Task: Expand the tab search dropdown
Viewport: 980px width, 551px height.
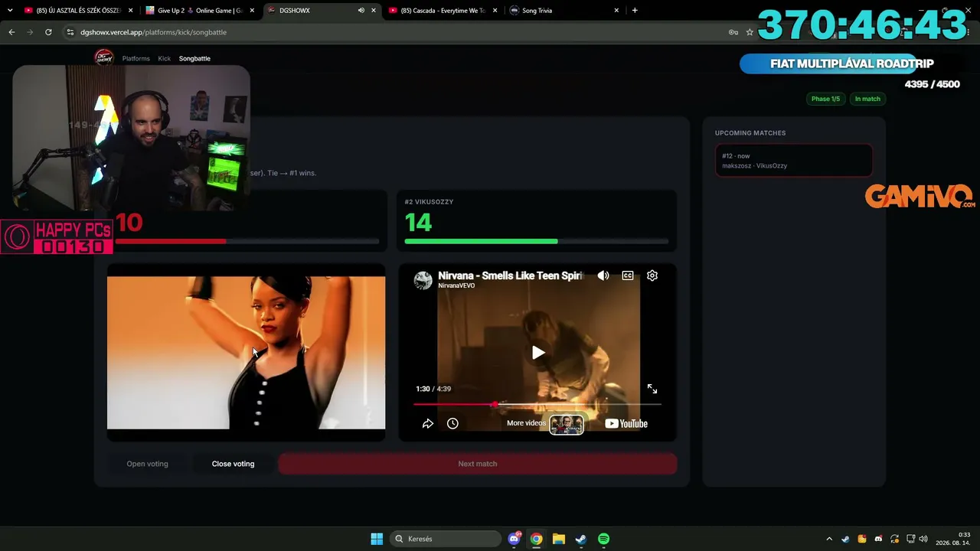Action: coord(10,11)
